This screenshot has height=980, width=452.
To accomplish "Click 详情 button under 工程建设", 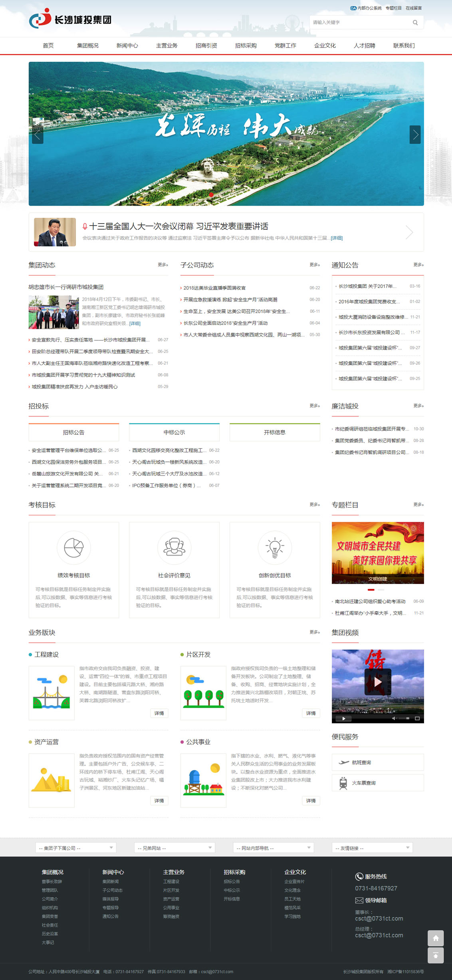I will click(159, 713).
